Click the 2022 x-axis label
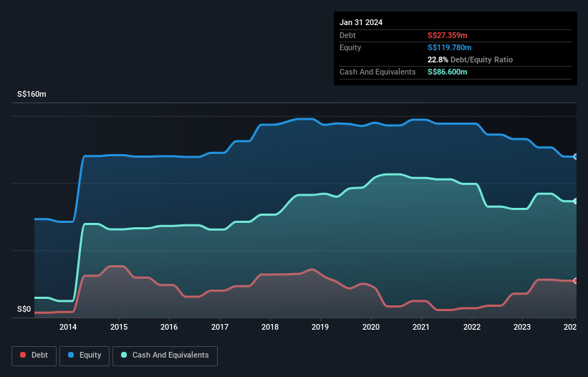This screenshot has height=377, width=588. (x=472, y=327)
